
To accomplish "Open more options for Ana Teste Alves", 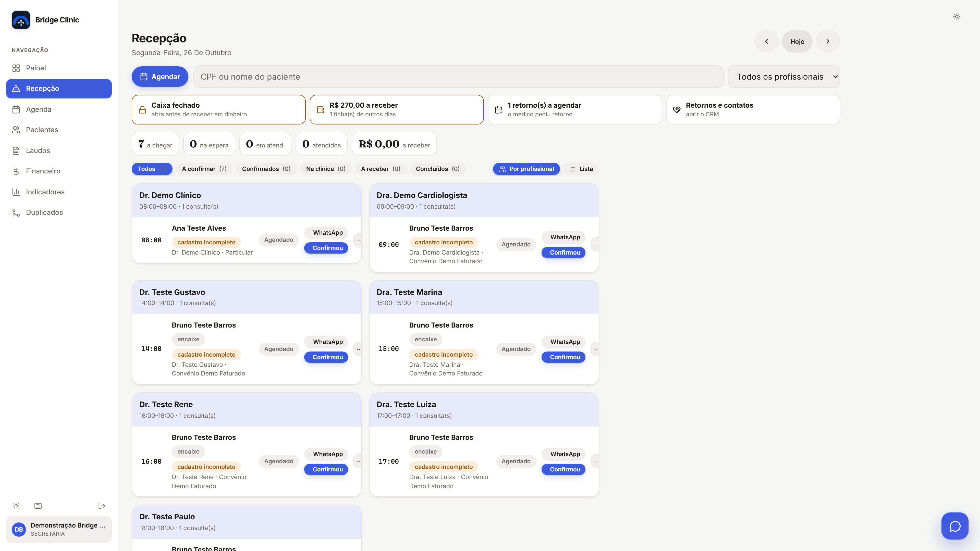I will (x=358, y=240).
